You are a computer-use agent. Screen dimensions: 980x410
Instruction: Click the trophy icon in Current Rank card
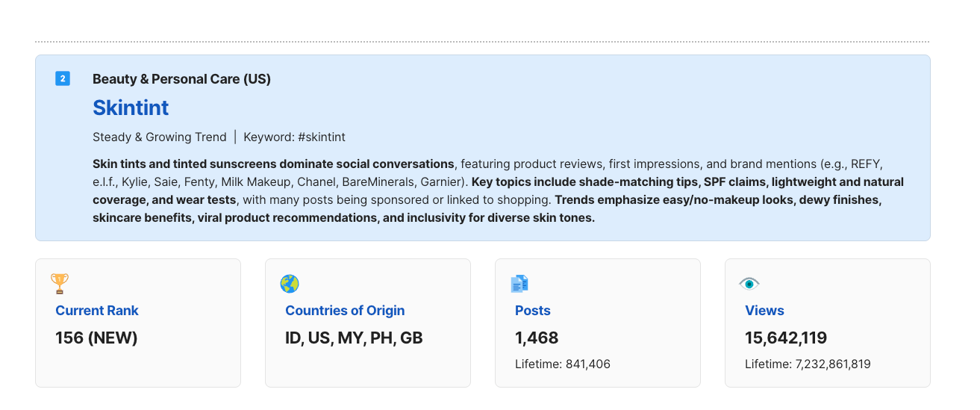[x=60, y=284]
